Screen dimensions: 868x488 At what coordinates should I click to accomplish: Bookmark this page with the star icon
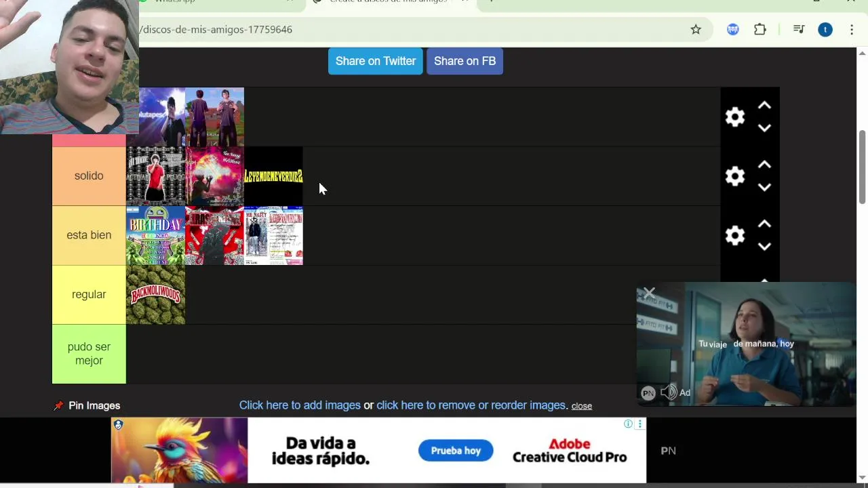tap(696, 29)
